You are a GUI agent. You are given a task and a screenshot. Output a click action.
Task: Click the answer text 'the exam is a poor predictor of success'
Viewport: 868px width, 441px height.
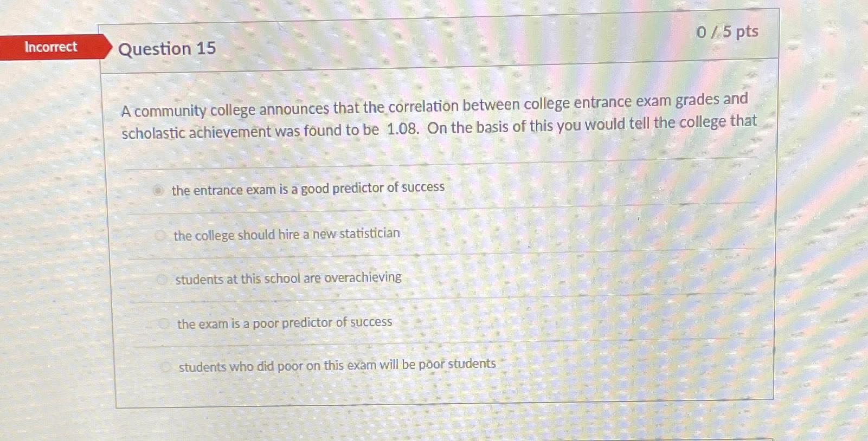285,323
